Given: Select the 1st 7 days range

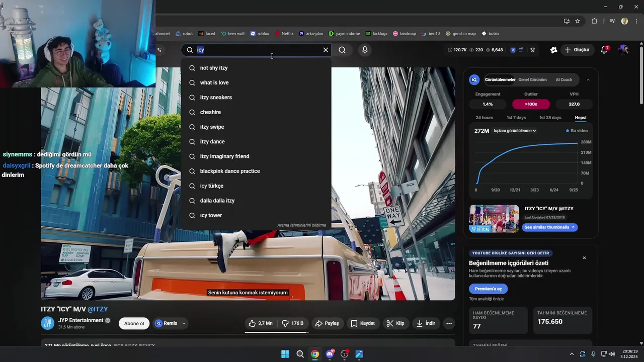Looking at the screenshot, I should tap(516, 118).
